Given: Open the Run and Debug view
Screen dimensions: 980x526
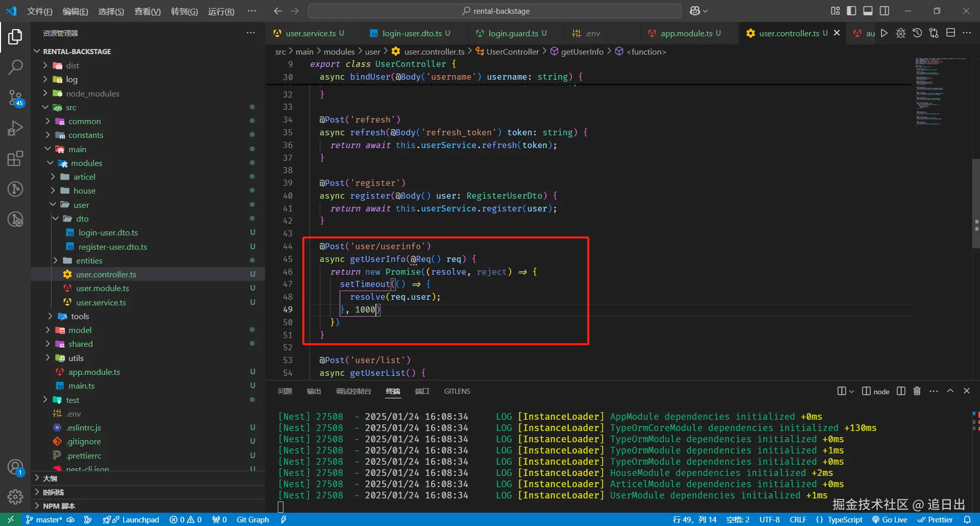Looking at the screenshot, I should [x=15, y=128].
